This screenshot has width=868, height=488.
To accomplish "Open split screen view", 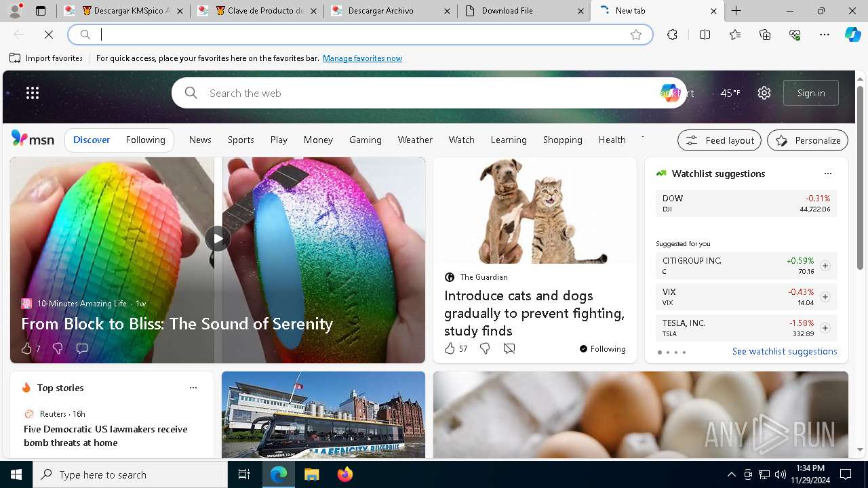I will [x=705, y=35].
